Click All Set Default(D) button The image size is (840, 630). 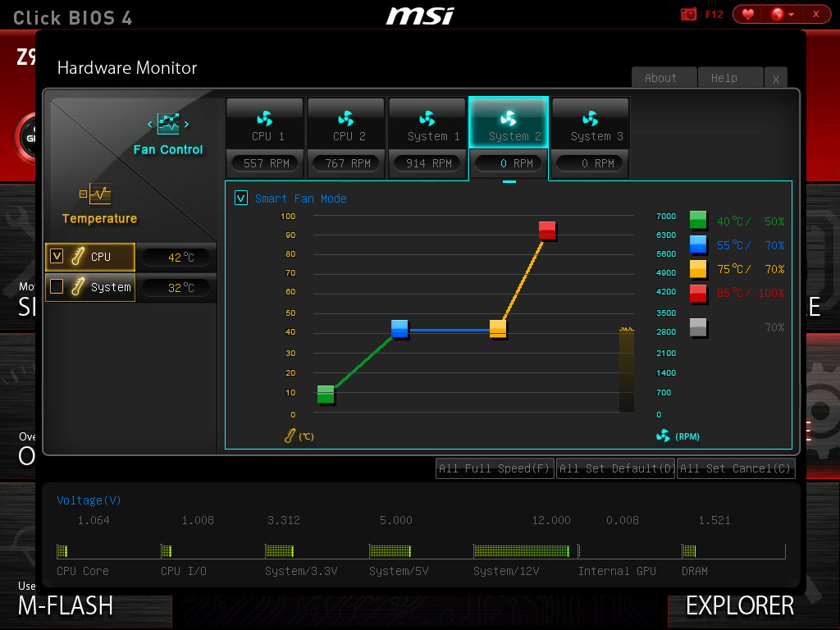point(615,468)
